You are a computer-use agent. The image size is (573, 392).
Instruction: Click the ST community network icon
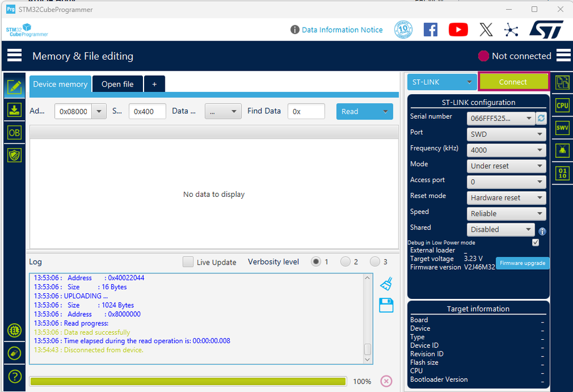(511, 30)
